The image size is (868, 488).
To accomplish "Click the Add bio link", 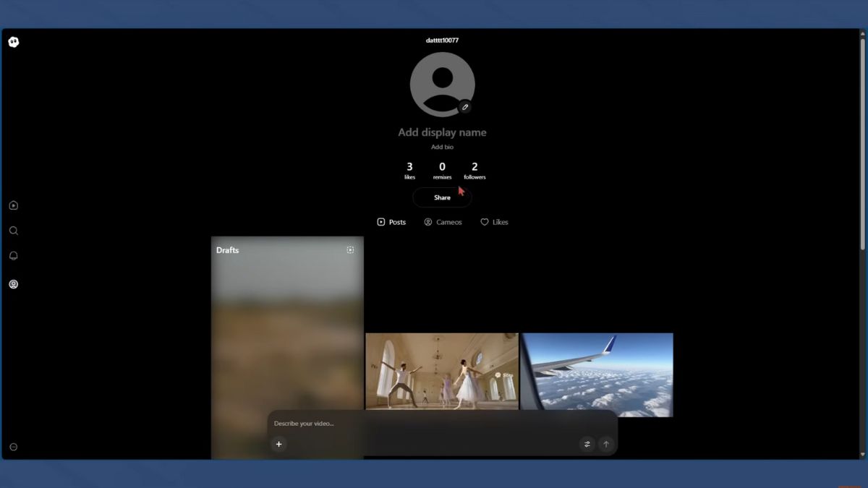I will (442, 147).
